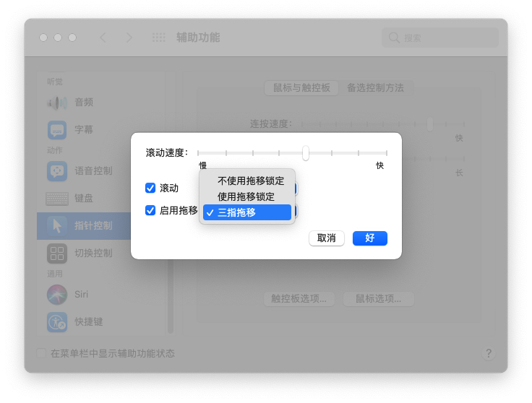Choose 不使用拖移锁定 from the popup menu
The height and width of the screenshot is (403, 532).
(247, 181)
